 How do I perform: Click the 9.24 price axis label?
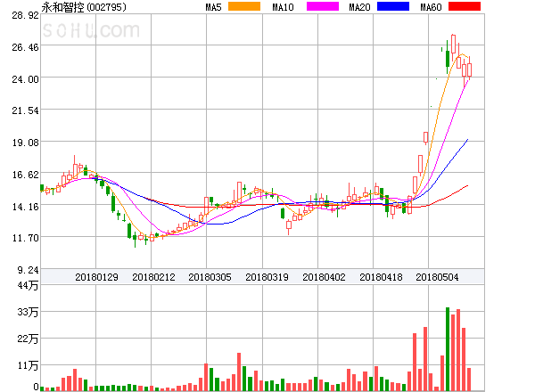(x=29, y=270)
